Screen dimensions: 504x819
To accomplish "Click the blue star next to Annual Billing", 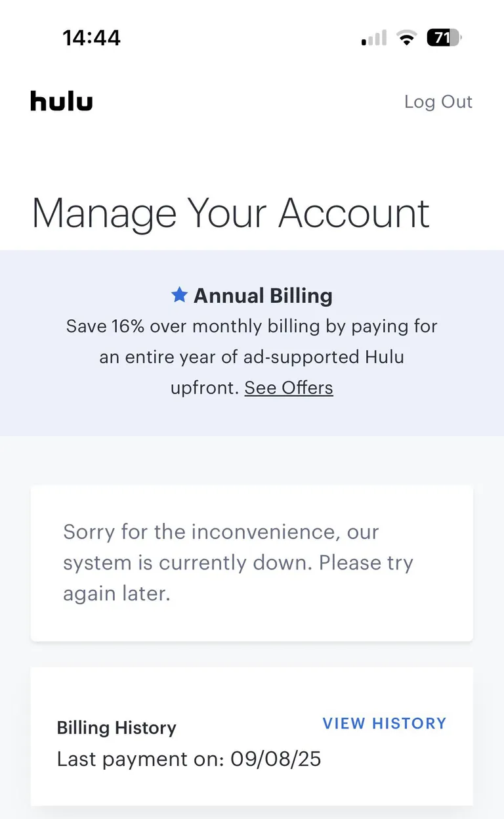I will (x=178, y=295).
